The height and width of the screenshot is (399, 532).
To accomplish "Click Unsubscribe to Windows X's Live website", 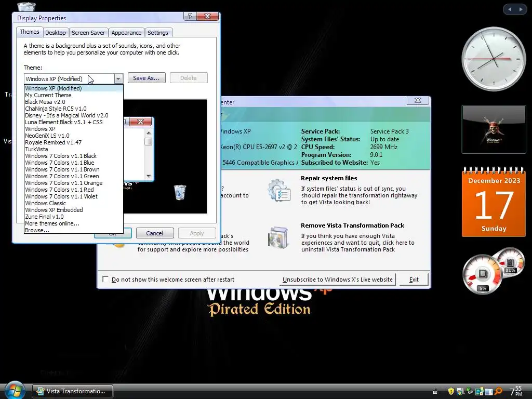I will [x=338, y=280].
